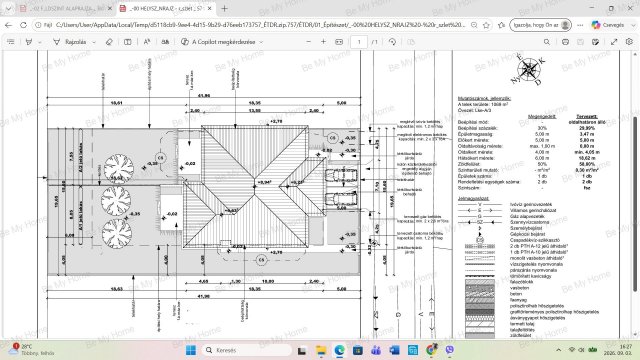The height and width of the screenshot is (360, 640).
Task: Go back in browser history
Action: pyautogui.click(x=9, y=25)
